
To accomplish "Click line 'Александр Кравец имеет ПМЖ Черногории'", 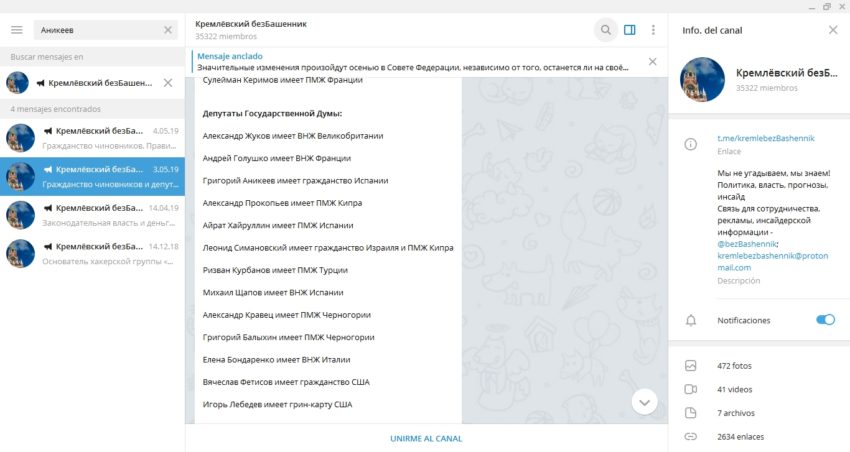I will (x=287, y=314).
